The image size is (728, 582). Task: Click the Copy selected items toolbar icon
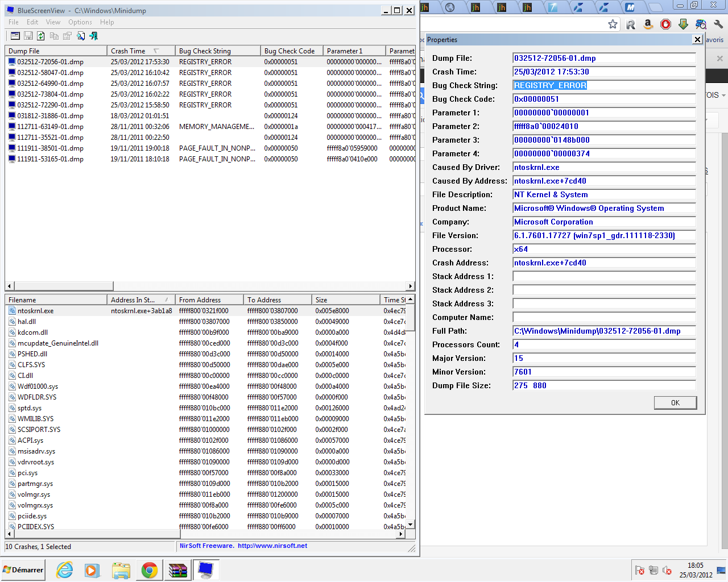point(54,36)
